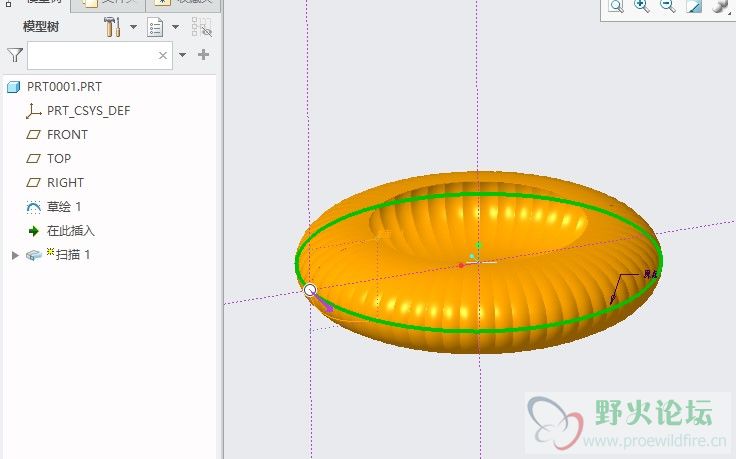Click the Repaint screen icon

click(694, 6)
